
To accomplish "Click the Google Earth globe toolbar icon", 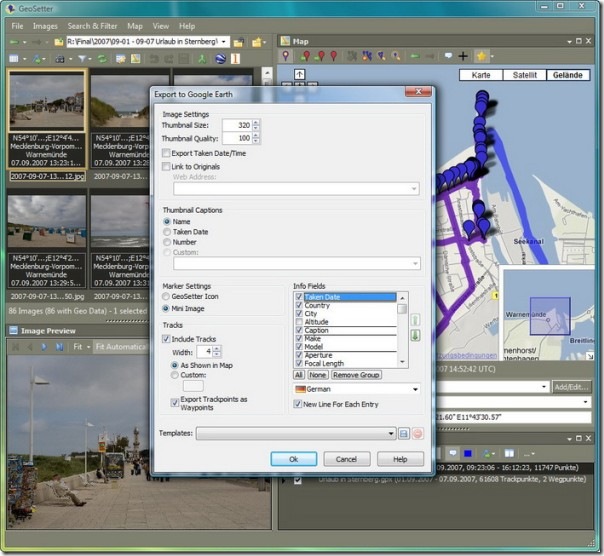I will (220, 59).
